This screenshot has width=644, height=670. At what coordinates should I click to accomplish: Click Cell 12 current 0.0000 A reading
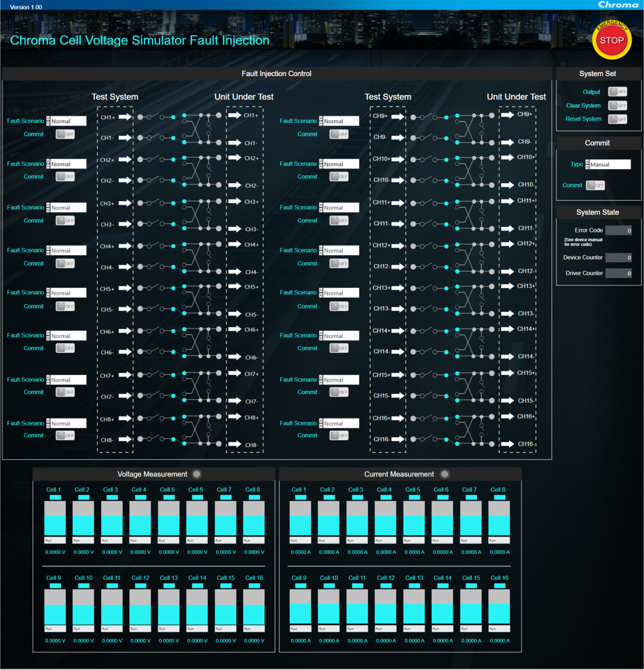[386, 641]
